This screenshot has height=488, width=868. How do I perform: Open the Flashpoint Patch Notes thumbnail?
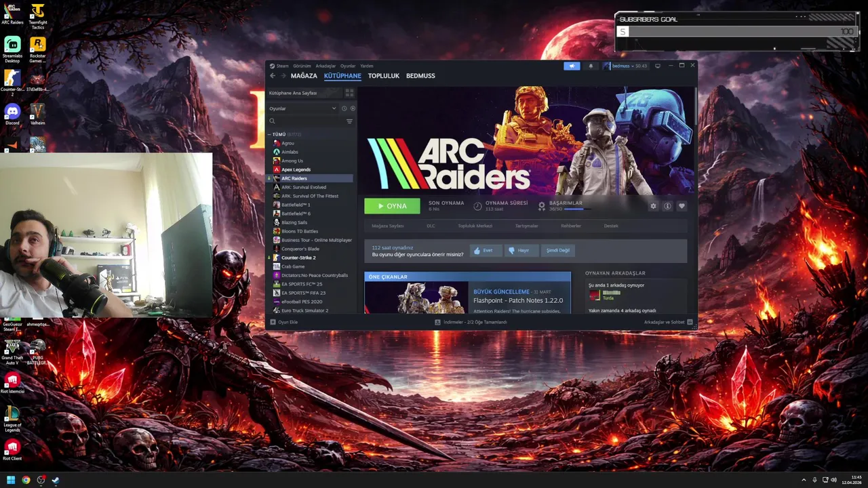coord(416,298)
